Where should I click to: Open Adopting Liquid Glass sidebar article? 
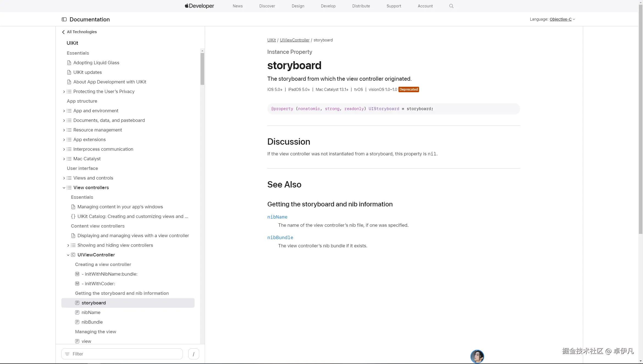[x=96, y=63]
